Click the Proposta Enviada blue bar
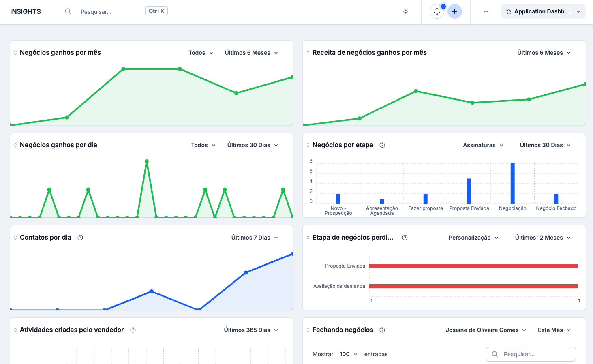Image resolution: width=593 pixels, height=364 pixels. pyautogui.click(x=469, y=191)
